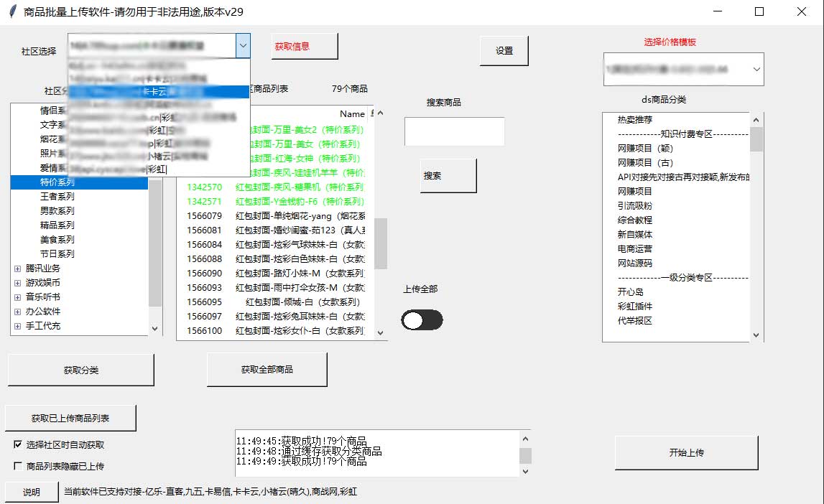The height and width of the screenshot is (504, 824).
Task: Open 设置 settings button
Action: pos(504,51)
